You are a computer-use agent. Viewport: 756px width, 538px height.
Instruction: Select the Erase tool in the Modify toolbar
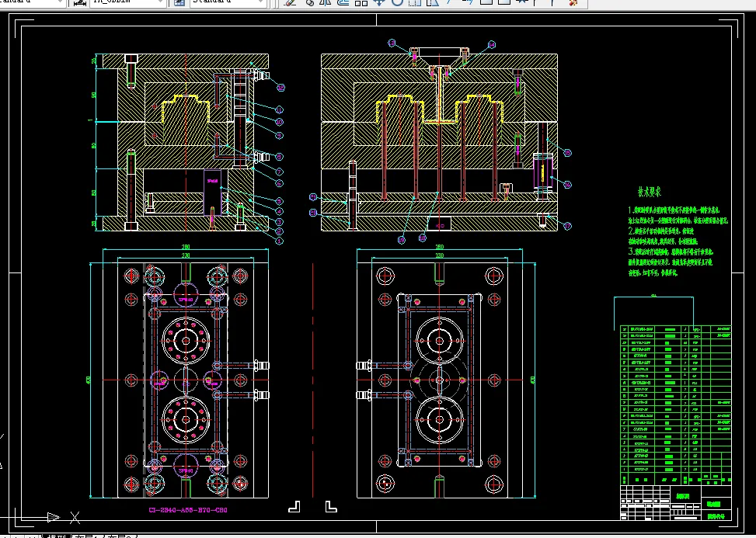point(291,2)
